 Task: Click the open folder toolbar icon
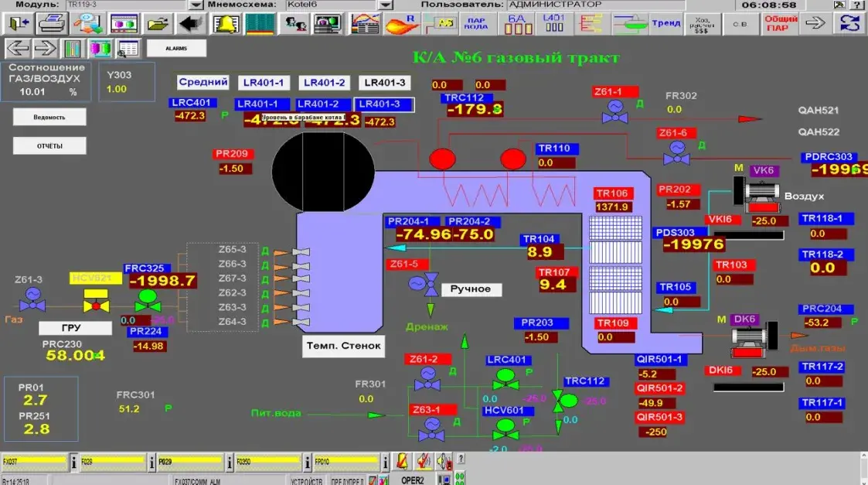pyautogui.click(x=158, y=23)
